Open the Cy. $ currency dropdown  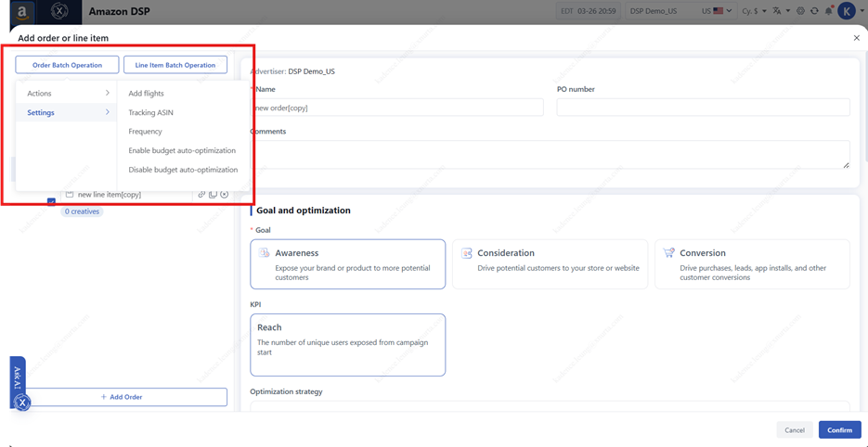click(754, 10)
